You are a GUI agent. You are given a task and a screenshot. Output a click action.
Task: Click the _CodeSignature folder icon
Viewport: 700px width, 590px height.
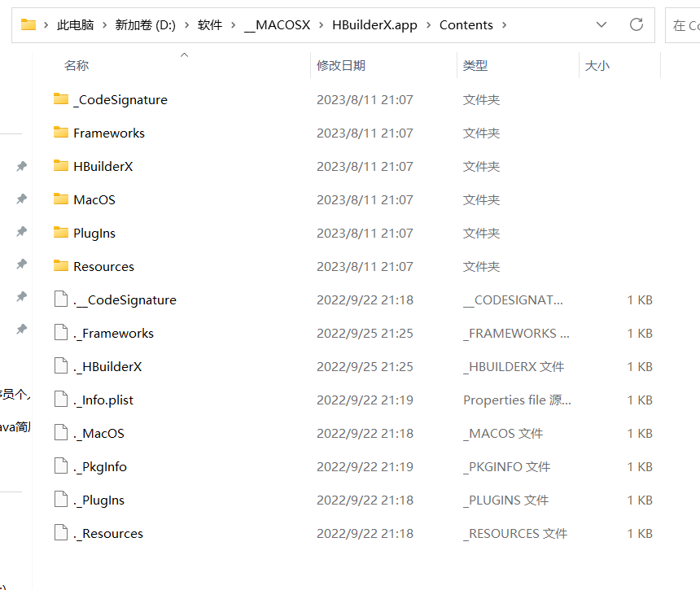pyautogui.click(x=61, y=98)
